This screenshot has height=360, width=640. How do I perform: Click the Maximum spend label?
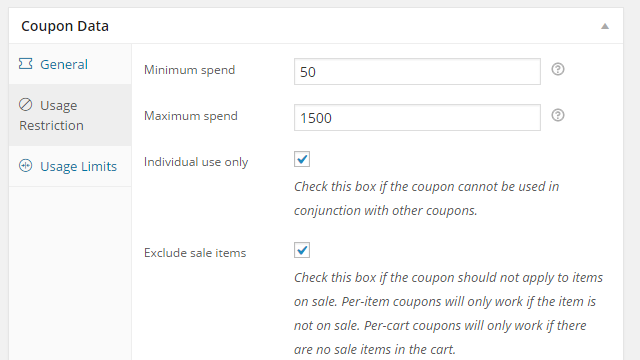(191, 116)
